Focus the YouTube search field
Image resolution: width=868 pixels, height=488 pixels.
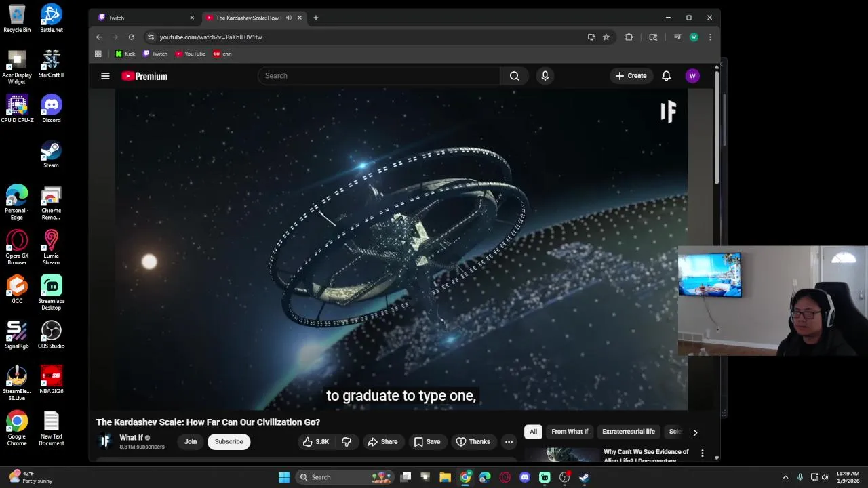pyautogui.click(x=378, y=76)
